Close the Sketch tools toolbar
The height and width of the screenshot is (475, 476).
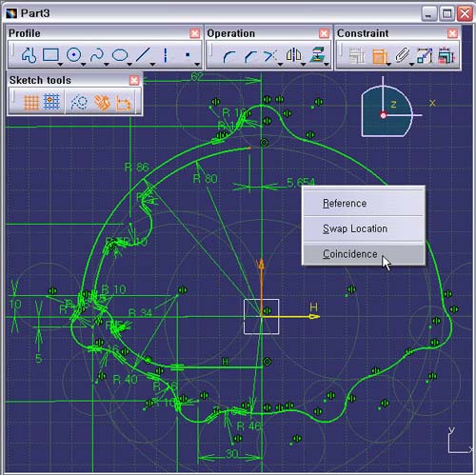click(x=134, y=80)
